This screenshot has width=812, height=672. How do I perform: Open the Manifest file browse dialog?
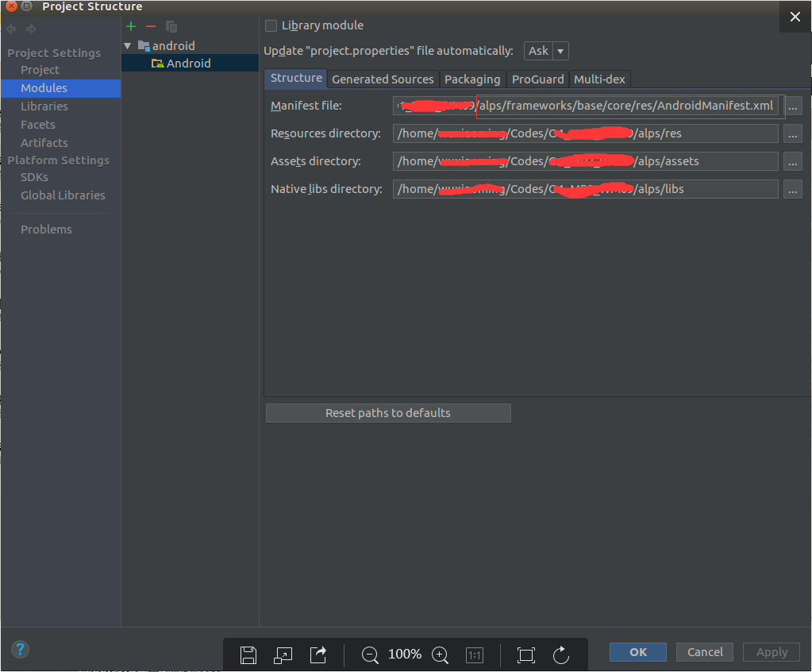click(792, 105)
